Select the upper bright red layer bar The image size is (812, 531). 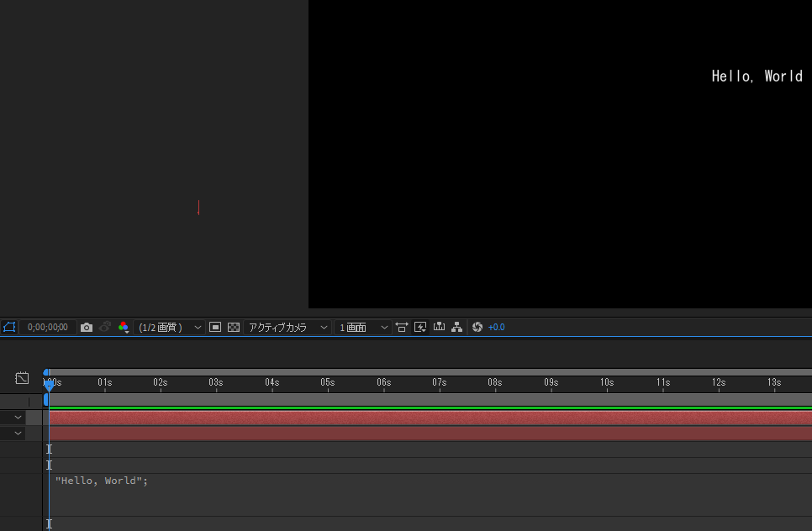430,417
